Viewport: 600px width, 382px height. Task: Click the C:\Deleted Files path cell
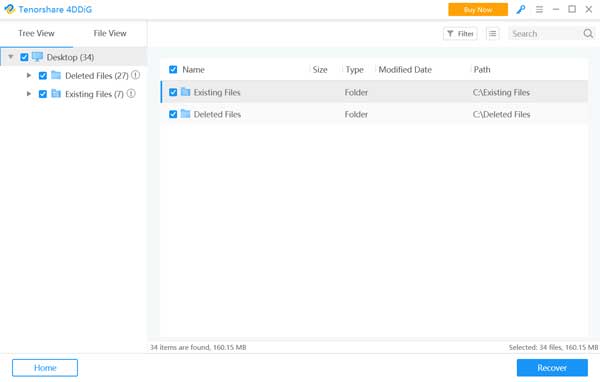click(502, 114)
